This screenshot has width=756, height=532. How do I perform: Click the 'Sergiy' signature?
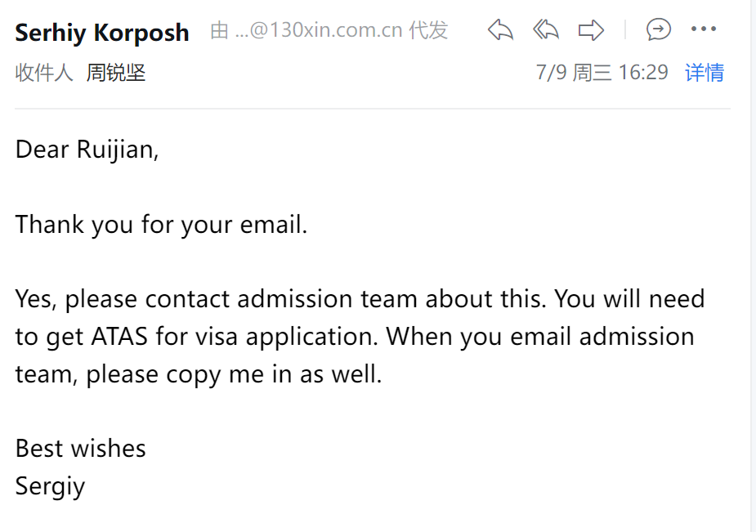[x=50, y=486]
